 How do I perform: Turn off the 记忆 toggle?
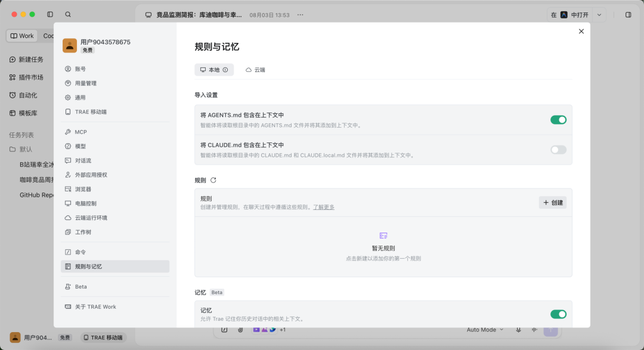[558, 314]
